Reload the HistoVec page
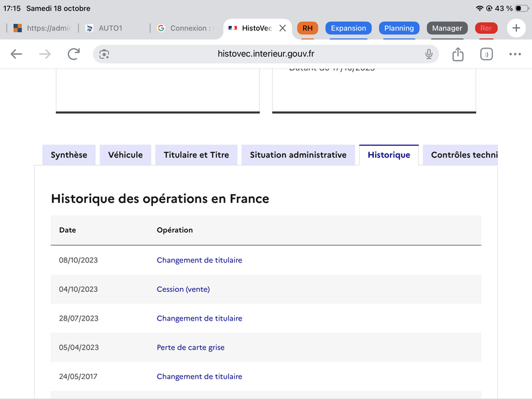Screen dimensions: 532x399 tap(74, 55)
